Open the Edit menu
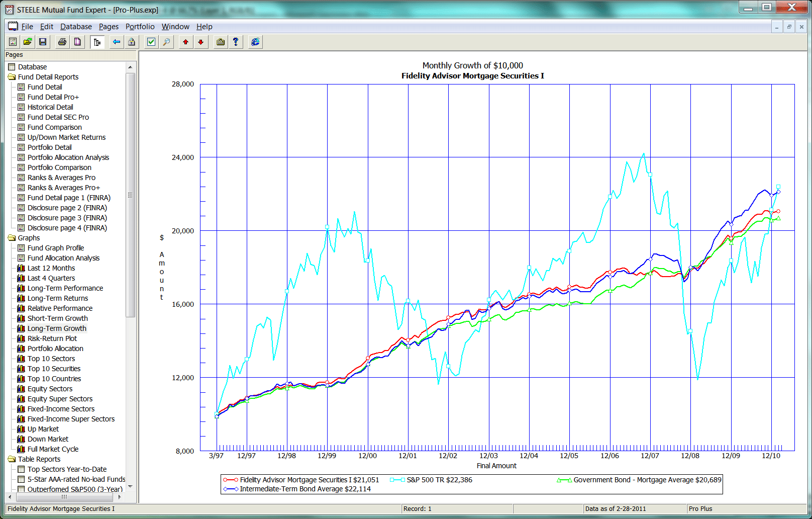Screen dimensions: 812x519 click(47, 27)
